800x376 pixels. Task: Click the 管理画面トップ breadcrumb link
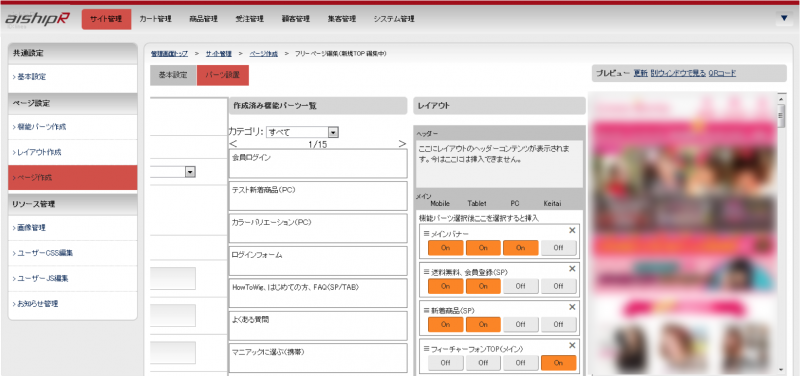(x=169, y=54)
